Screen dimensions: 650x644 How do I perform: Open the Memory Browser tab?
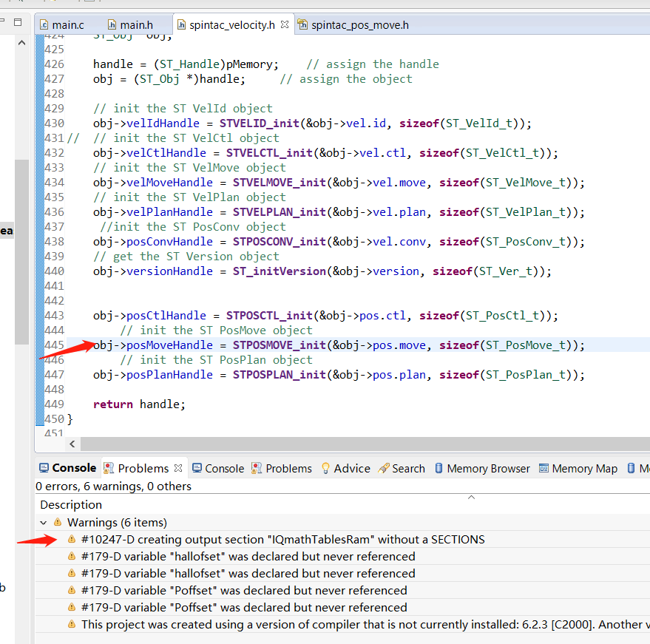click(x=482, y=468)
